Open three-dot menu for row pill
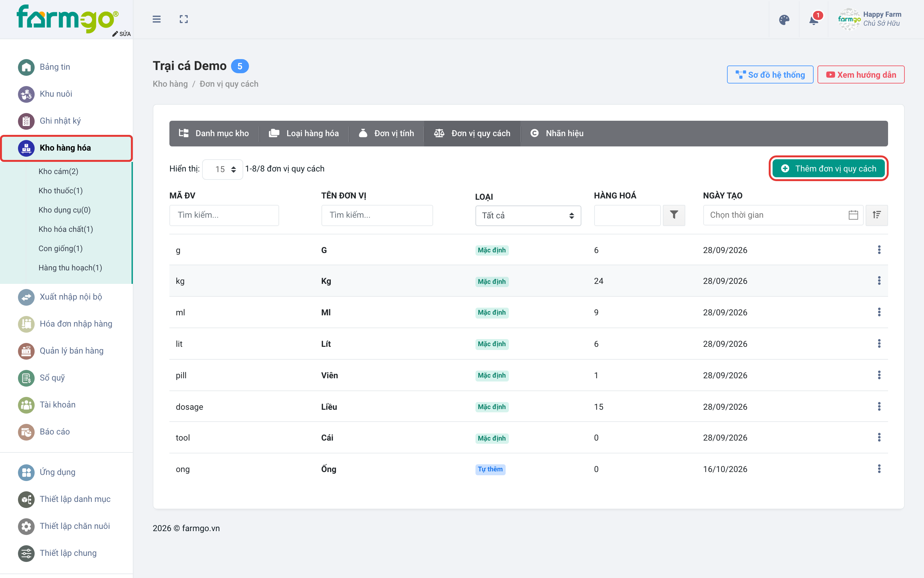The height and width of the screenshot is (578, 924). click(879, 375)
